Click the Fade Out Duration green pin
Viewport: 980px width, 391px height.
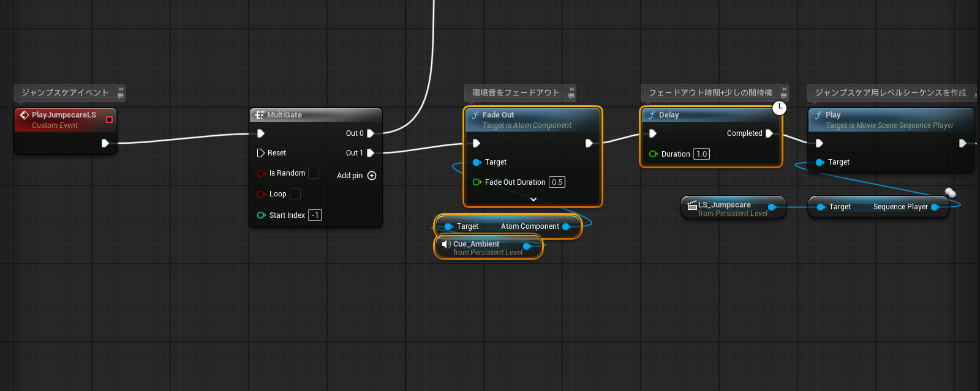pyautogui.click(x=477, y=182)
